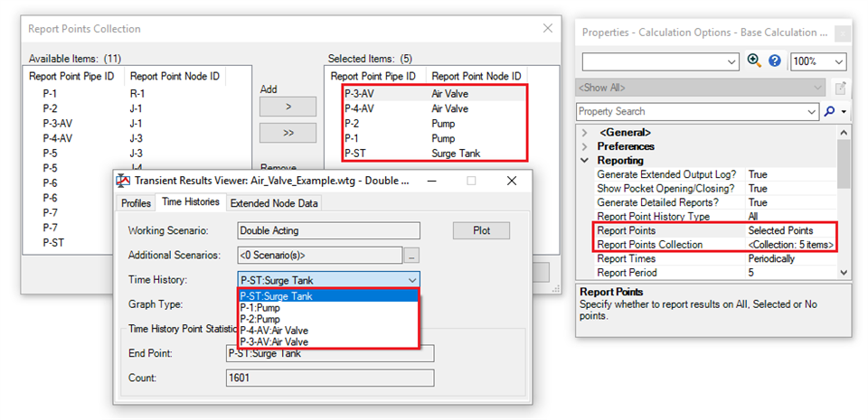
Task: Expand the General section
Action: (585, 133)
